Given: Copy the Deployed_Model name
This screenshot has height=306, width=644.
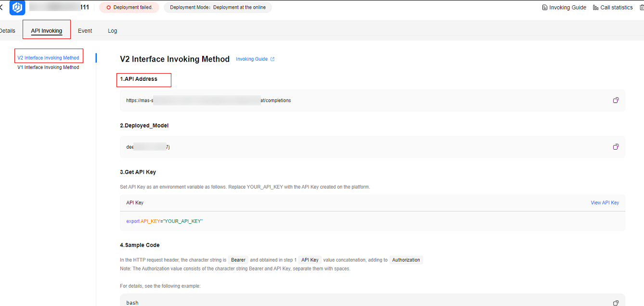Looking at the screenshot, I should (x=616, y=147).
